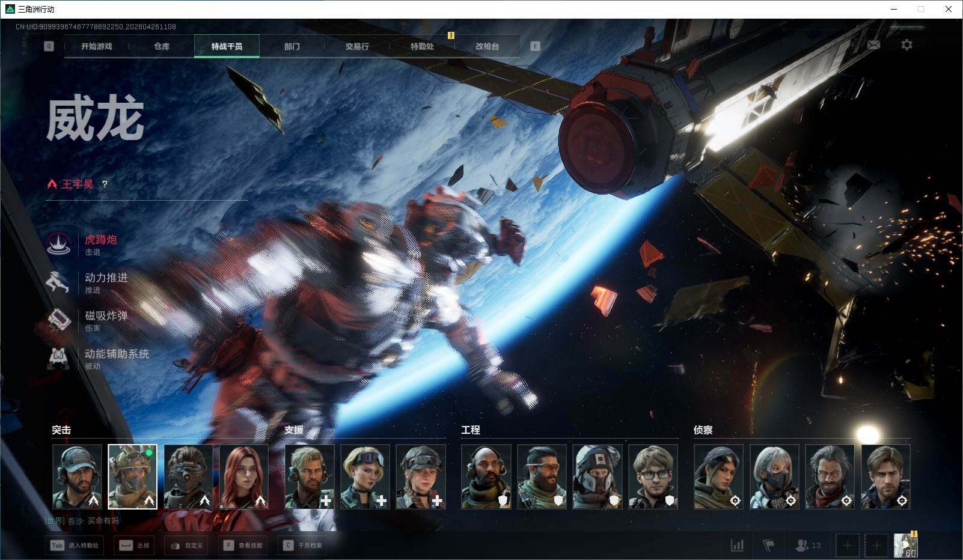Viewport: 963px width, 560px height.
Task: Open the 交易行 tab
Action: pos(357,46)
